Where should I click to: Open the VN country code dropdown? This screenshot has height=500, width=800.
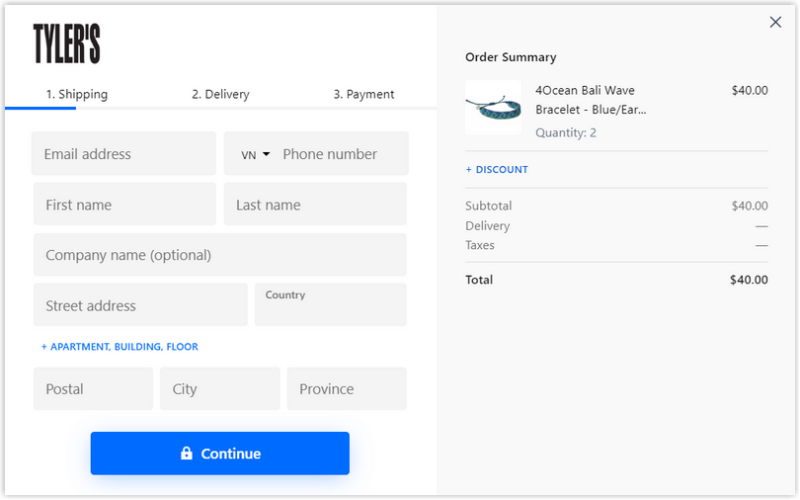pyautogui.click(x=255, y=155)
